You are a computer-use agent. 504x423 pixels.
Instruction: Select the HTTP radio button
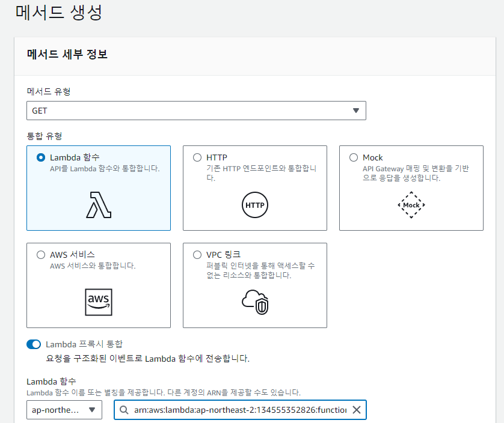click(x=197, y=157)
